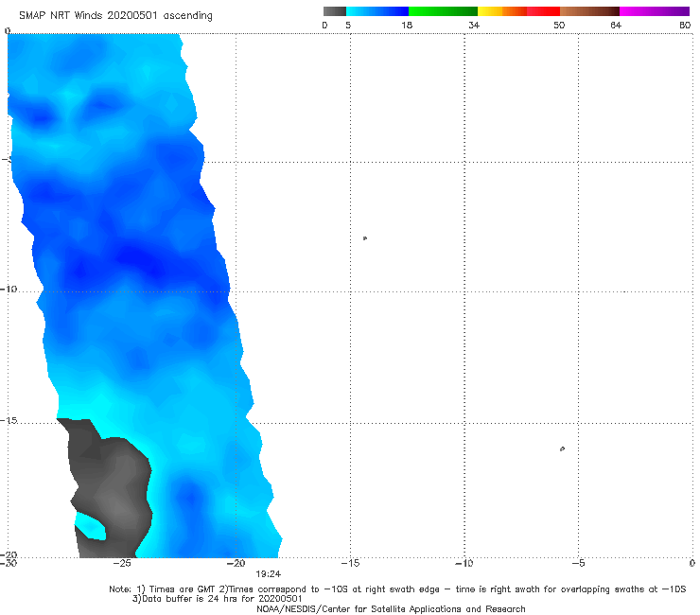Click the title 'SMAP NRT Winds 20200501 ascending'
700x615 pixels.
(x=115, y=16)
